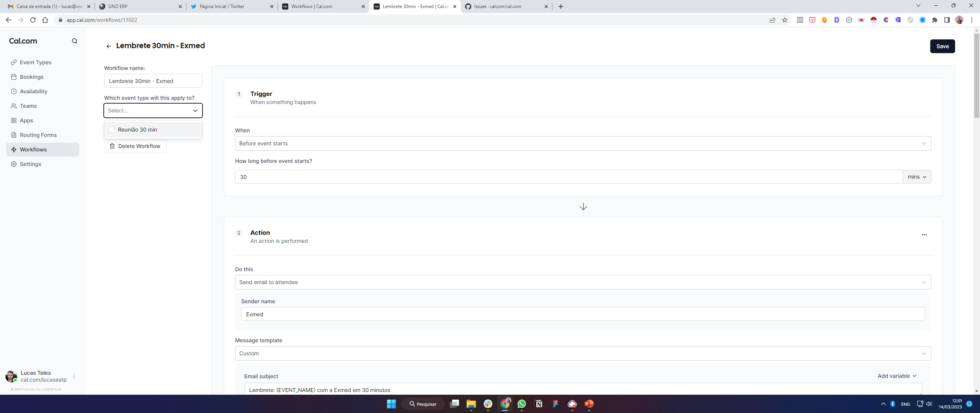The width and height of the screenshot is (980, 413).
Task: Expand the event type Select dropdown
Action: point(153,111)
